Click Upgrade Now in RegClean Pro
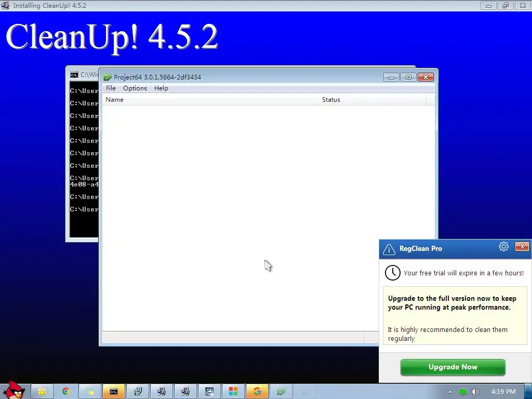This screenshot has height=399, width=532. (453, 367)
